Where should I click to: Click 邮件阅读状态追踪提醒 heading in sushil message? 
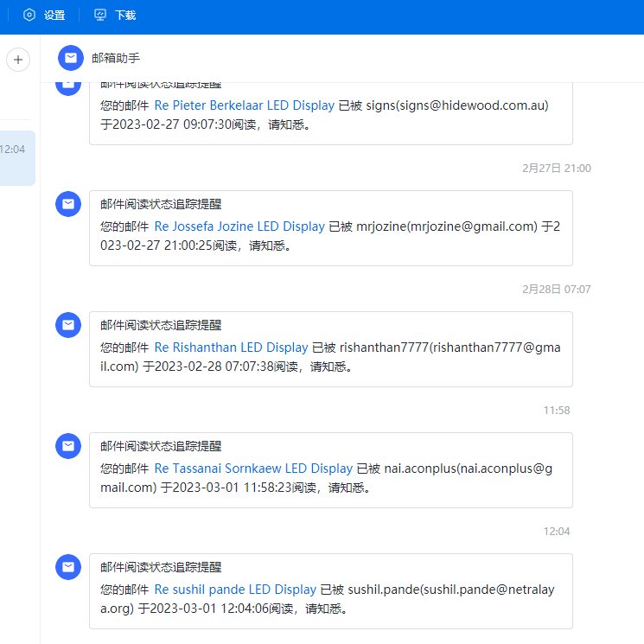click(161, 567)
